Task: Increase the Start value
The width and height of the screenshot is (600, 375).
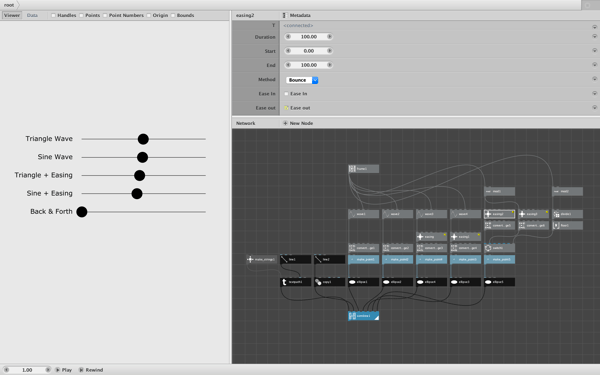Action: [329, 51]
